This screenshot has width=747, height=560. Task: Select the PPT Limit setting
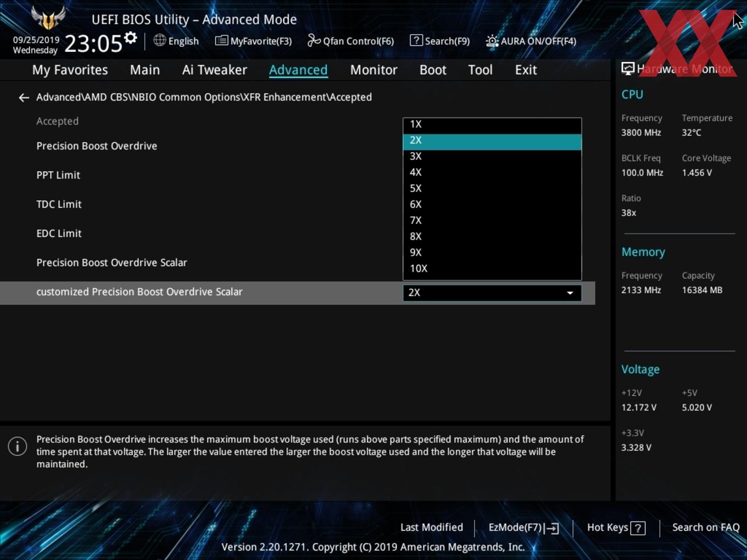(x=58, y=175)
